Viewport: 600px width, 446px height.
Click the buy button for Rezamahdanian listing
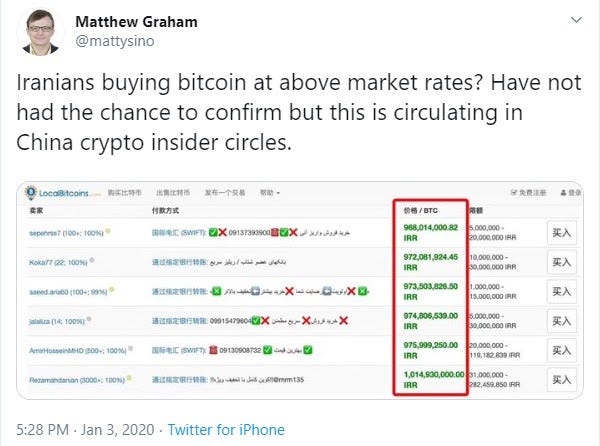pyautogui.click(x=561, y=379)
